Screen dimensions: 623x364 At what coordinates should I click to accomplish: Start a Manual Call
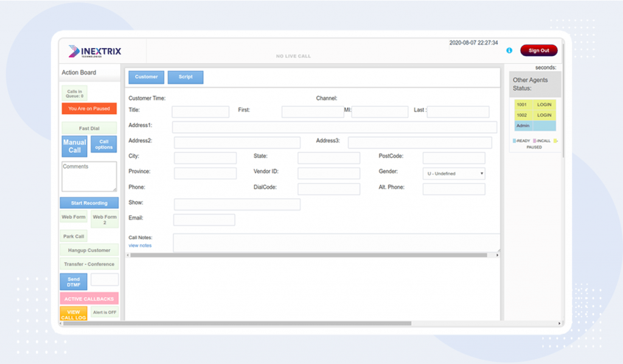pos(74,146)
